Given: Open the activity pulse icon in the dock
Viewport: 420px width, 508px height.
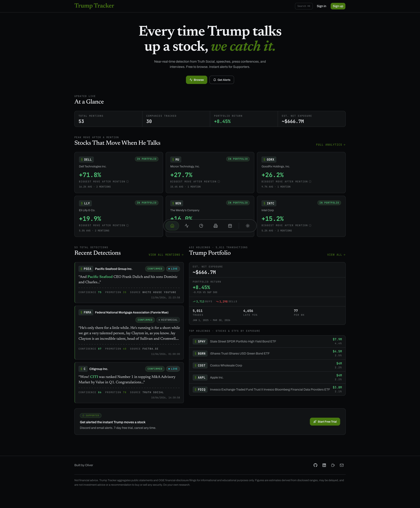Looking at the screenshot, I should pos(187,226).
